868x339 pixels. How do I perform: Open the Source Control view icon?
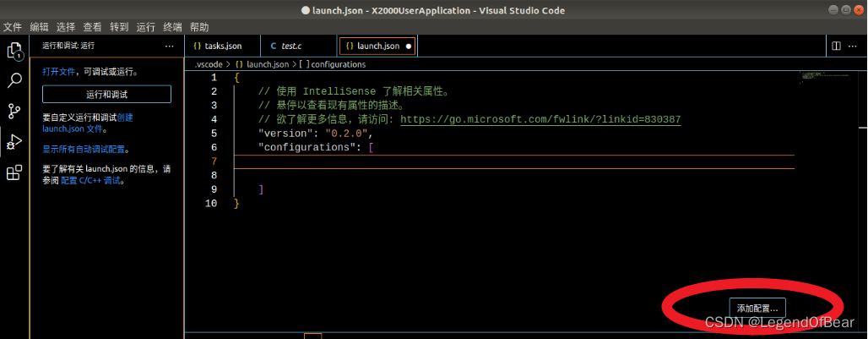[14, 112]
